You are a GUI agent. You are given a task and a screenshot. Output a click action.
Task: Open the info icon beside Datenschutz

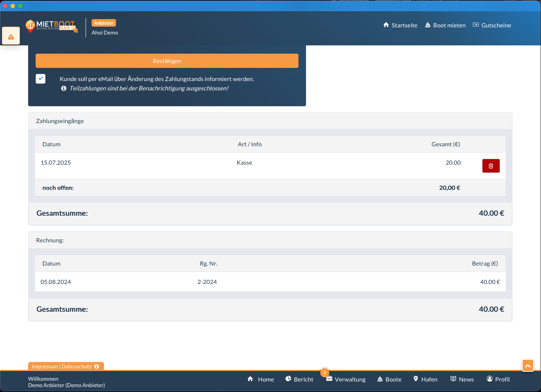[x=97, y=366]
